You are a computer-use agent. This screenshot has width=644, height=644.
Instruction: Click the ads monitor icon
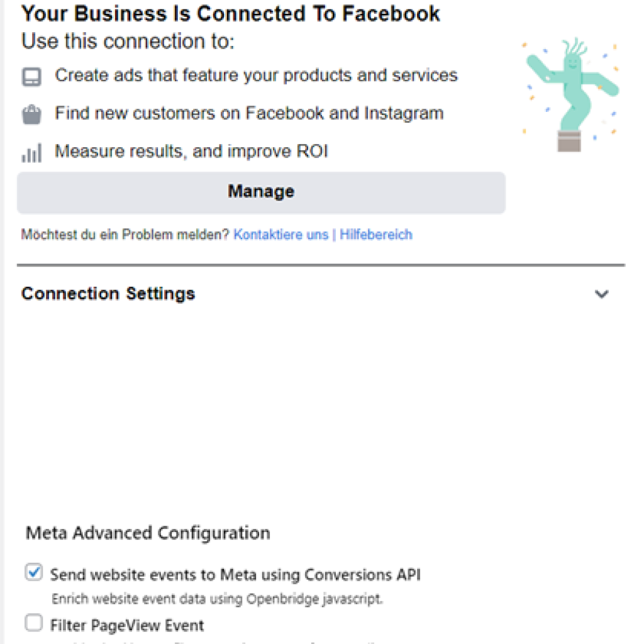31,77
